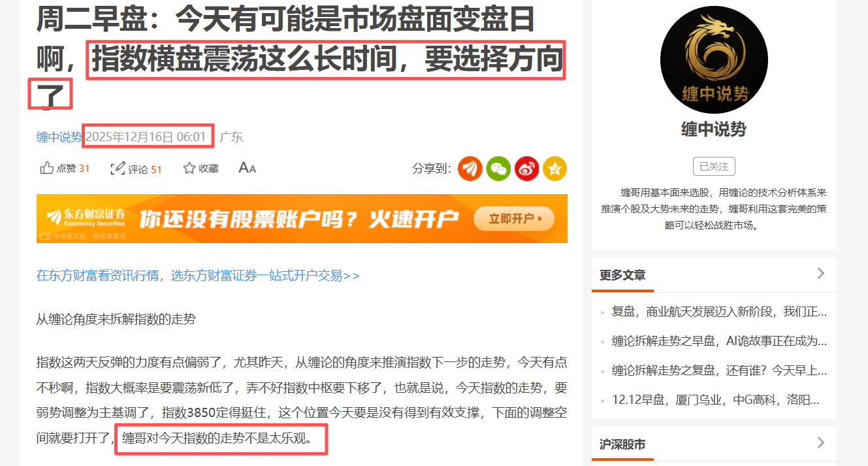This screenshot has width=868, height=466.
Task: Share via the yellow QQ Zone star icon
Action: tap(555, 169)
